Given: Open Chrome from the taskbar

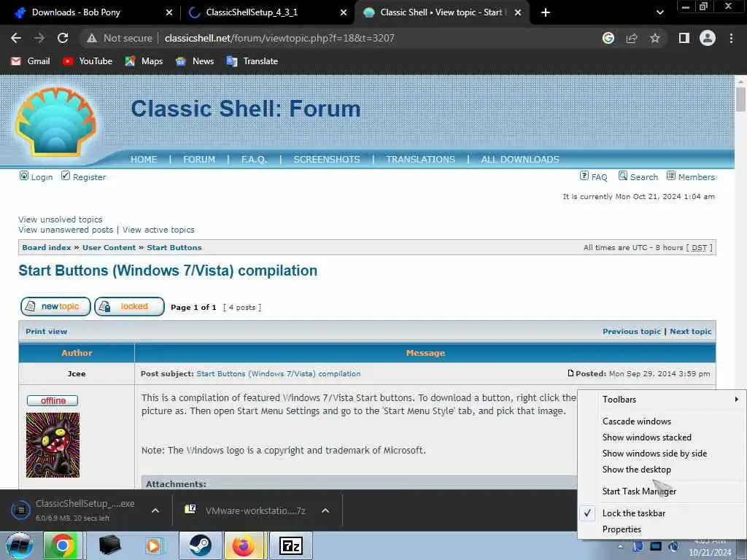Looking at the screenshot, I should click(x=63, y=545).
